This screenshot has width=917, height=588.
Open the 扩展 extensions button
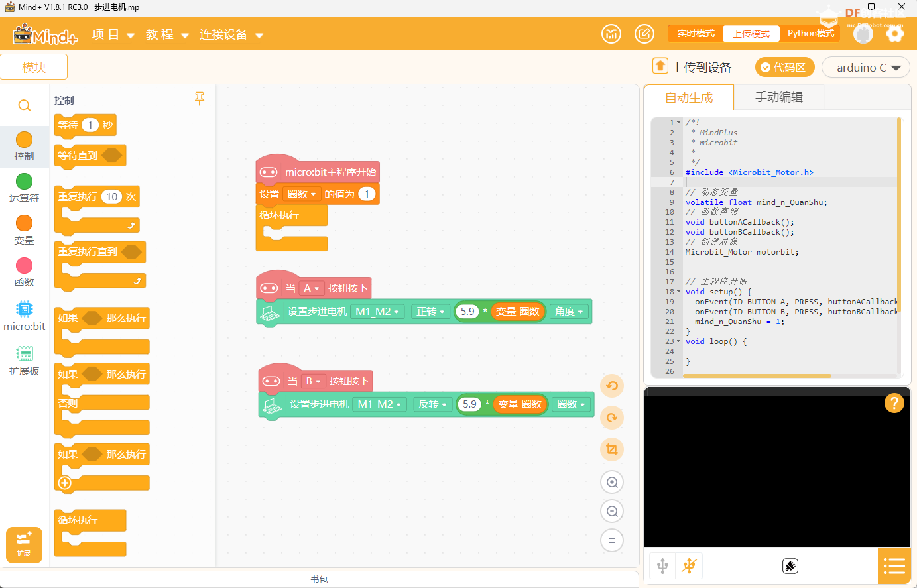pos(24,545)
